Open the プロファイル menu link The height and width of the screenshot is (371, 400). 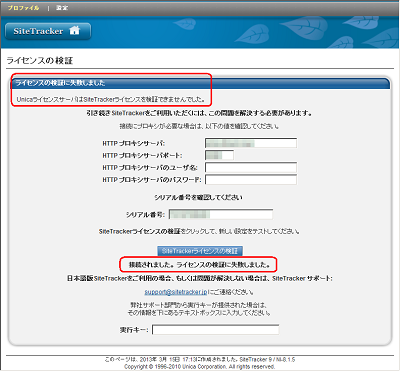23,8
